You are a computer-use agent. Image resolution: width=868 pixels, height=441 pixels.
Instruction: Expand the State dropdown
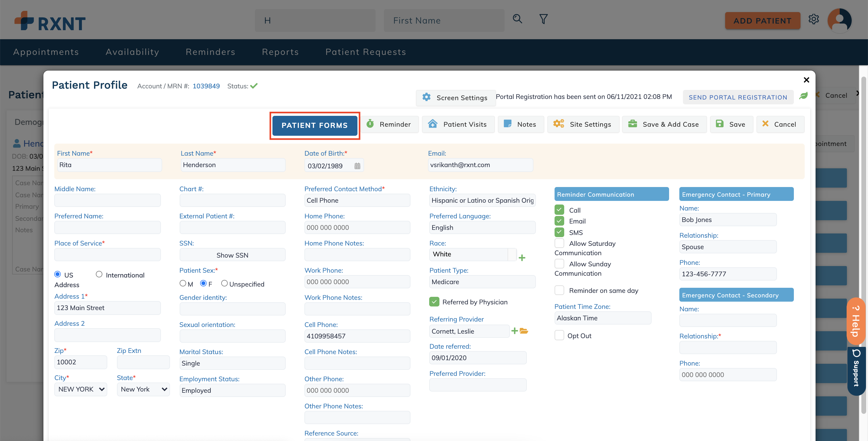[143, 389]
